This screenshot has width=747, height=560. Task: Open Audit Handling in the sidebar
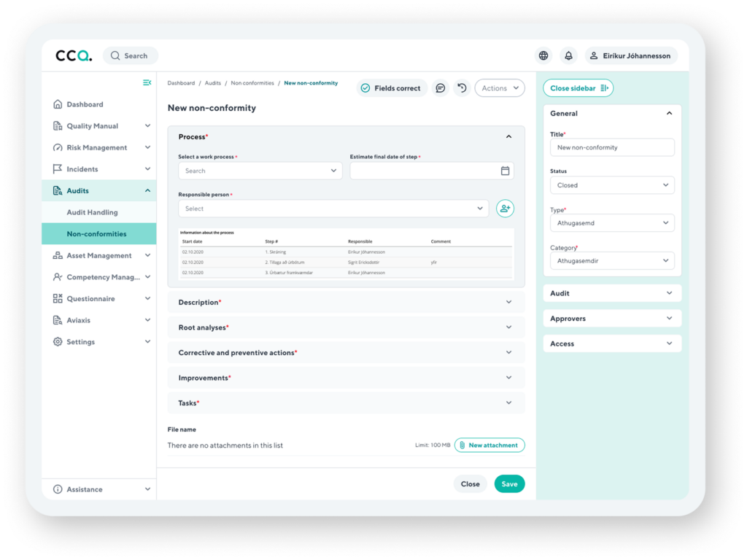point(92,212)
